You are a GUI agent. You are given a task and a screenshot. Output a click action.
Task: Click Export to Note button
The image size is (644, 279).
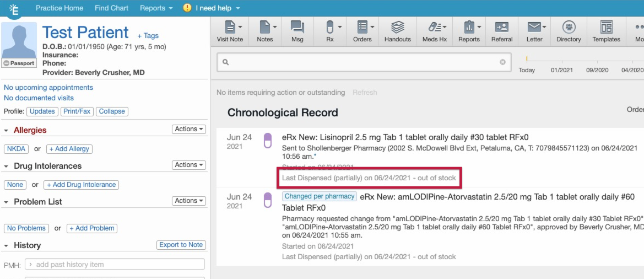click(x=181, y=245)
